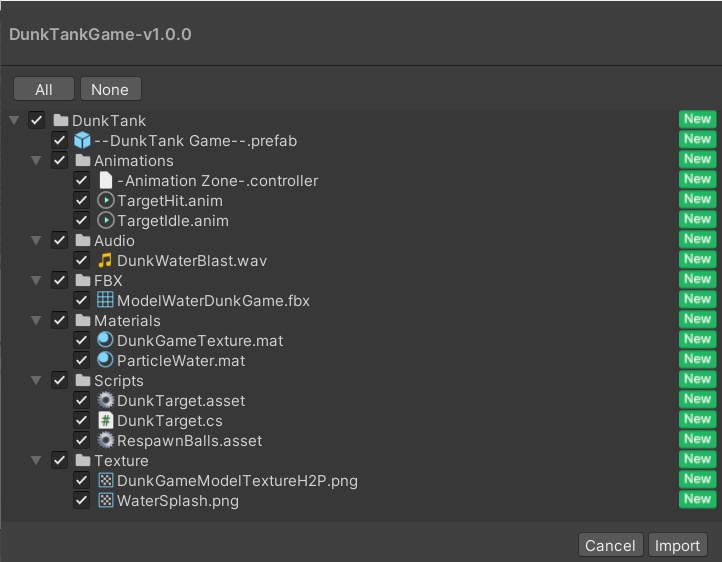The height and width of the screenshot is (562, 722).
Task: Click the material sphere icon of ParticleWater.mat
Action: coord(105,360)
